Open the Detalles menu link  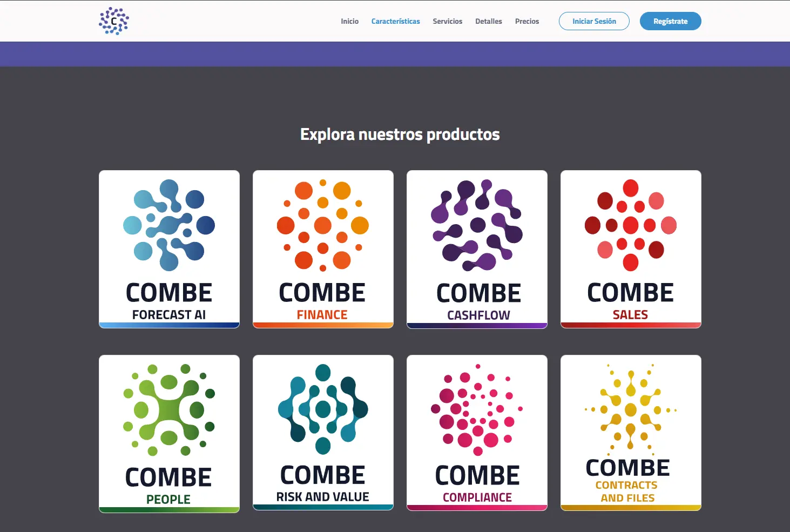[x=488, y=22]
